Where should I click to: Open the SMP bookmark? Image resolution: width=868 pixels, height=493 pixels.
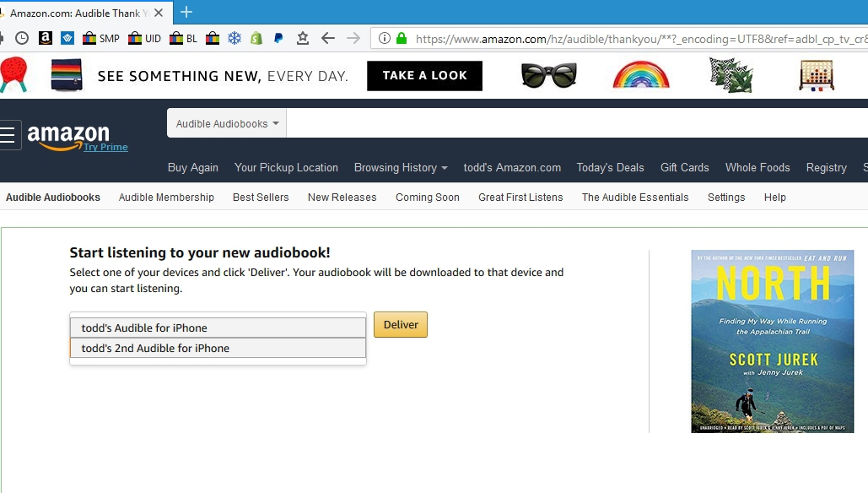tap(100, 38)
